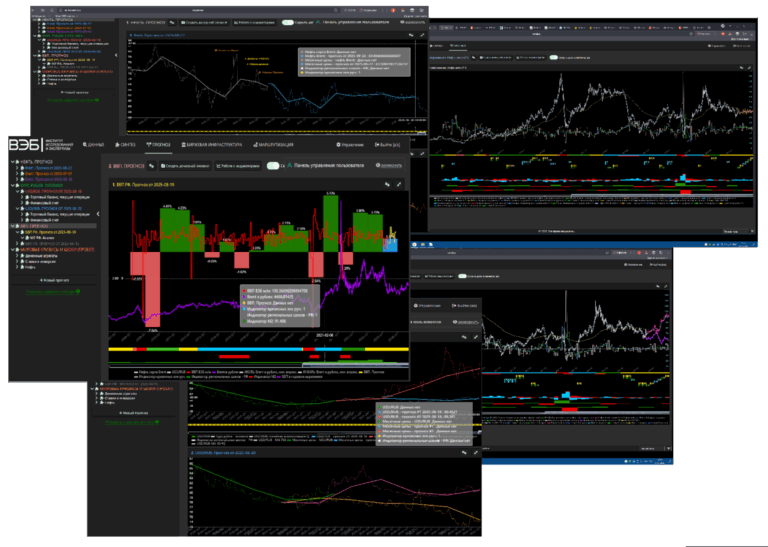The height and width of the screenshot is (547, 768).
Task: Click link icon on Brent forecast chart header
Action: point(411,35)
